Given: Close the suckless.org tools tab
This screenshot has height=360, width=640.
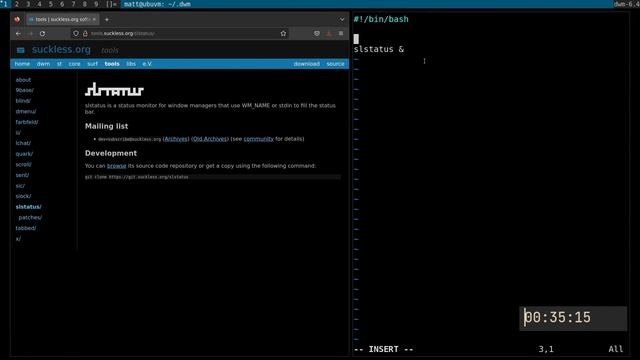Looking at the screenshot, I should tap(94, 19).
